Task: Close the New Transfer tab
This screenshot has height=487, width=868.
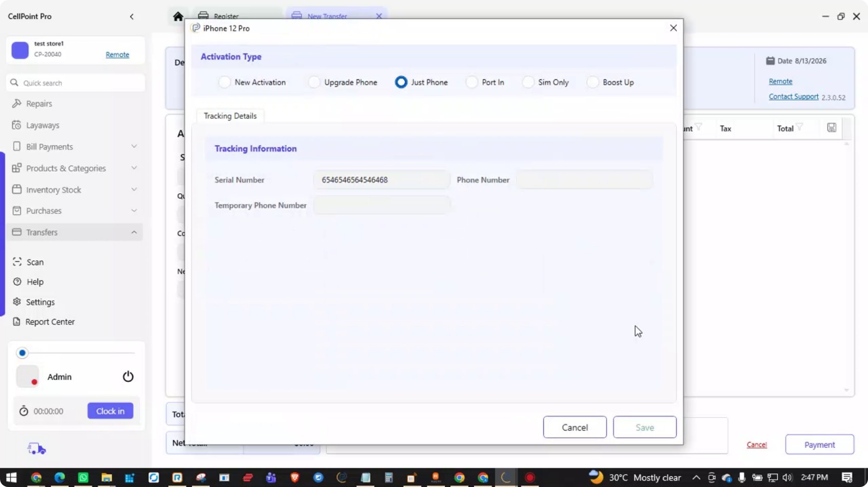Action: [379, 16]
